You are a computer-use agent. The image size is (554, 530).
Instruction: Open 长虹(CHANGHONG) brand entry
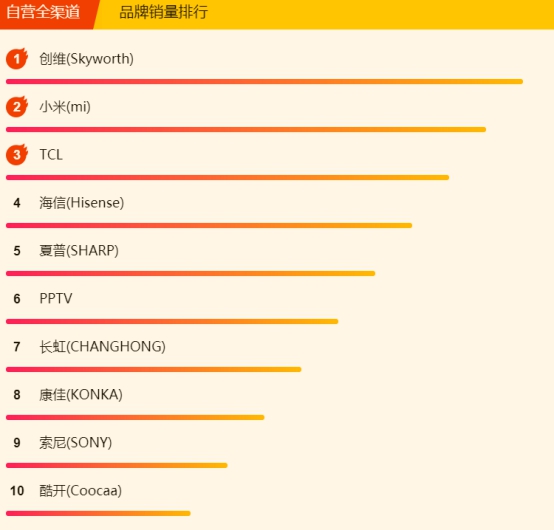[x=102, y=347]
